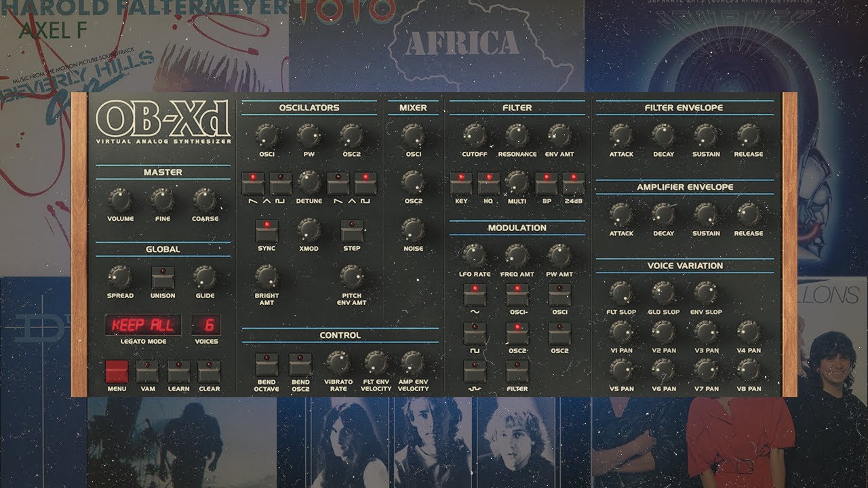Image resolution: width=868 pixels, height=488 pixels.
Task: Click the PW knob in Oscillators
Action: point(309,136)
